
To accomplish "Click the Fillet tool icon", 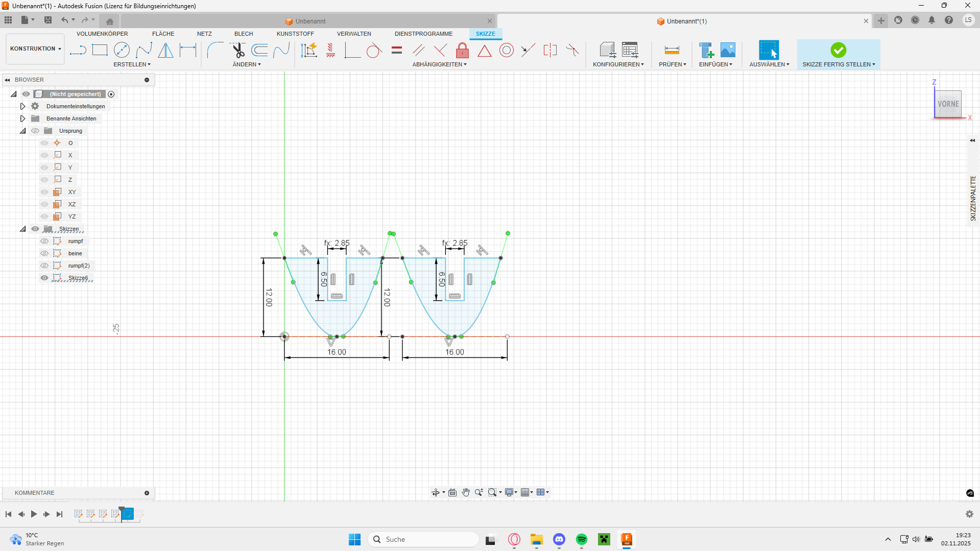I will click(x=214, y=50).
